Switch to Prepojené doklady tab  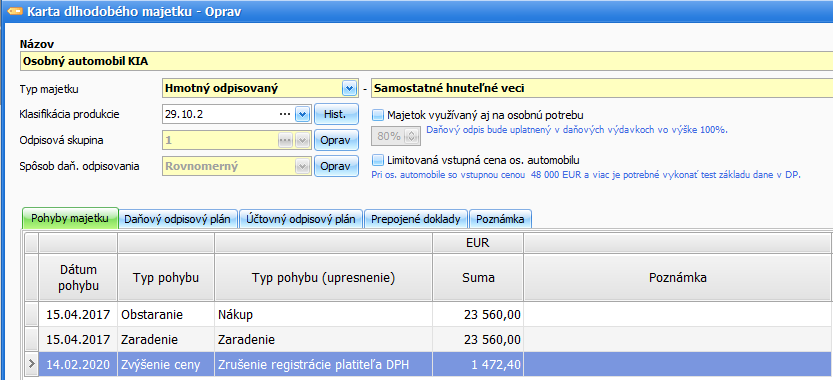click(415, 219)
